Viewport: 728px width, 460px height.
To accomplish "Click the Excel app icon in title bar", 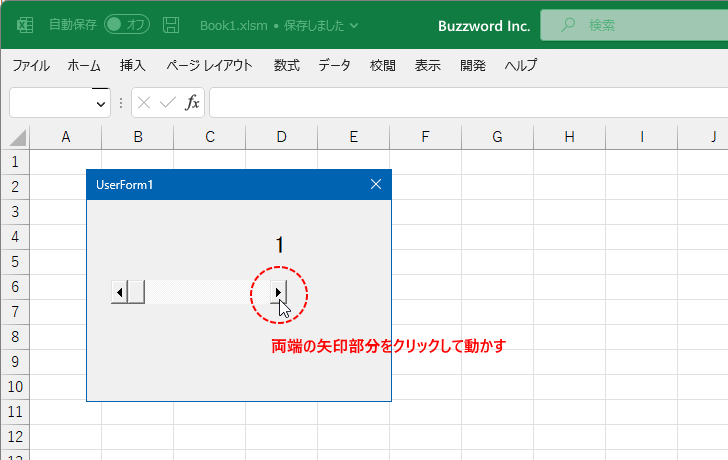I will tap(25, 25).
